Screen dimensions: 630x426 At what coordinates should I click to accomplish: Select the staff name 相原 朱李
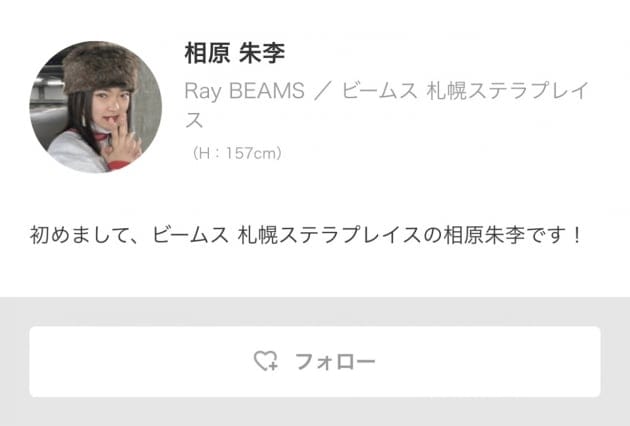pos(235,53)
